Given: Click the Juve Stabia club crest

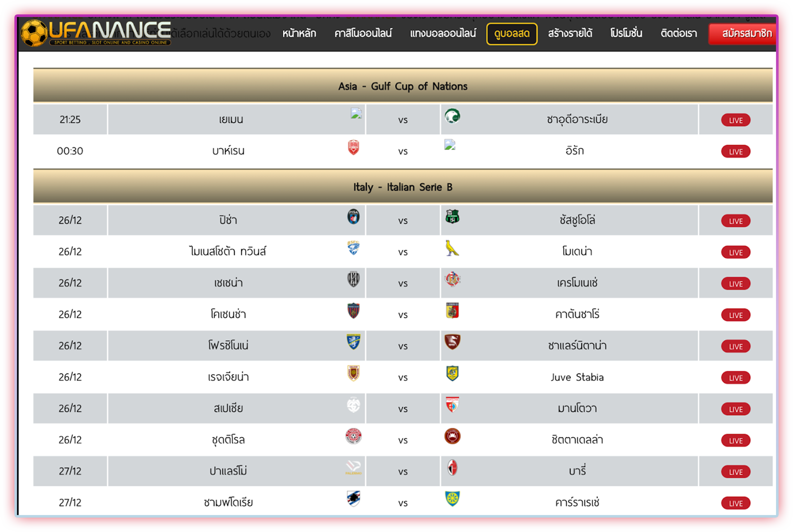Looking at the screenshot, I should [452, 374].
